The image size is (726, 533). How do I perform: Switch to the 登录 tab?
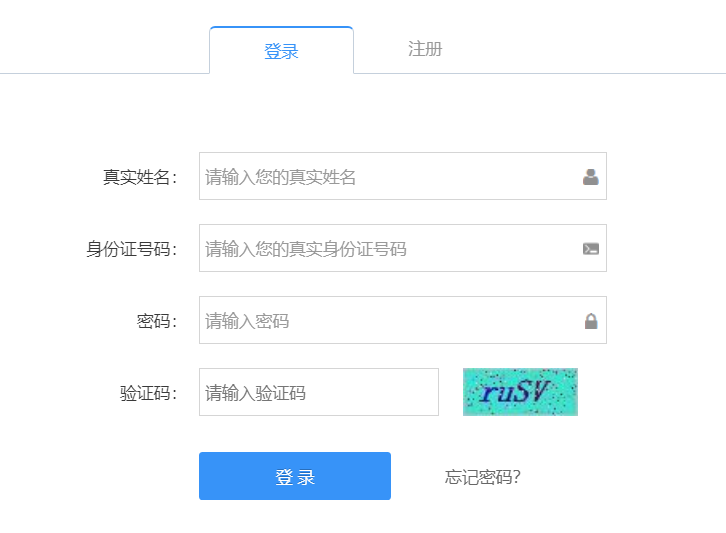click(x=281, y=51)
